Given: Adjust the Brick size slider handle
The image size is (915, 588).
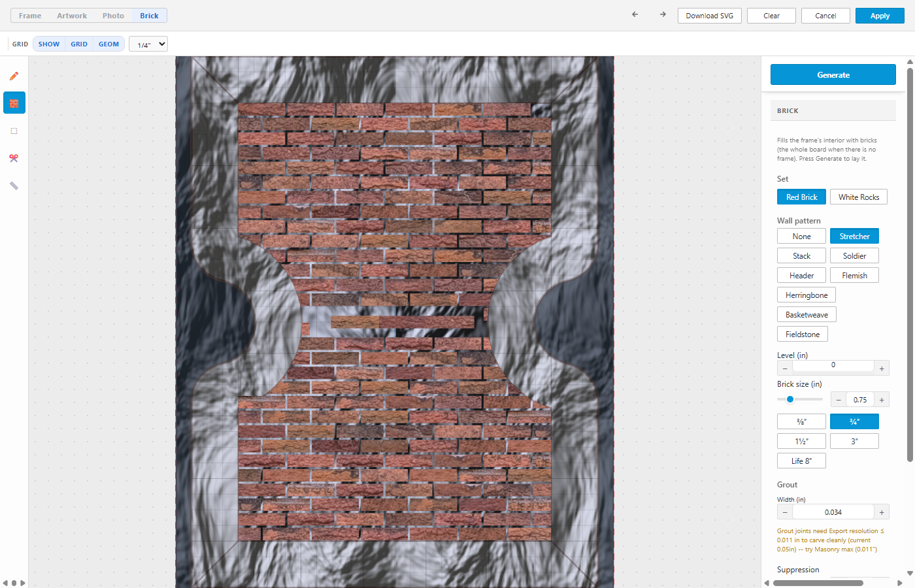Looking at the screenshot, I should pyautogui.click(x=790, y=399).
